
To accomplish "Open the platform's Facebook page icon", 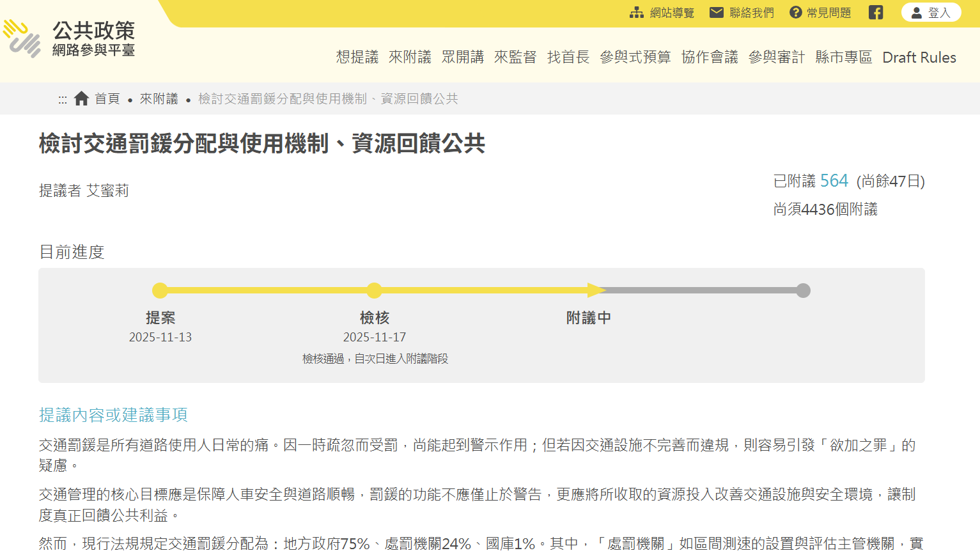I will tap(875, 12).
